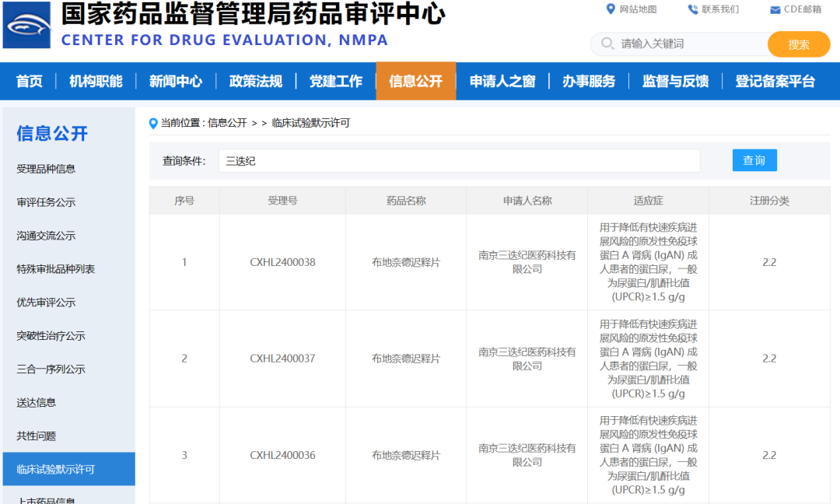This screenshot has width=840, height=504.
Task: Click the 网站地图 map pin icon
Action: pos(611,9)
